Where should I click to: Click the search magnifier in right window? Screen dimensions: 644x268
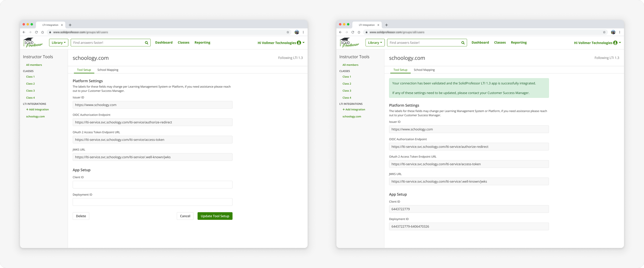pyautogui.click(x=463, y=43)
